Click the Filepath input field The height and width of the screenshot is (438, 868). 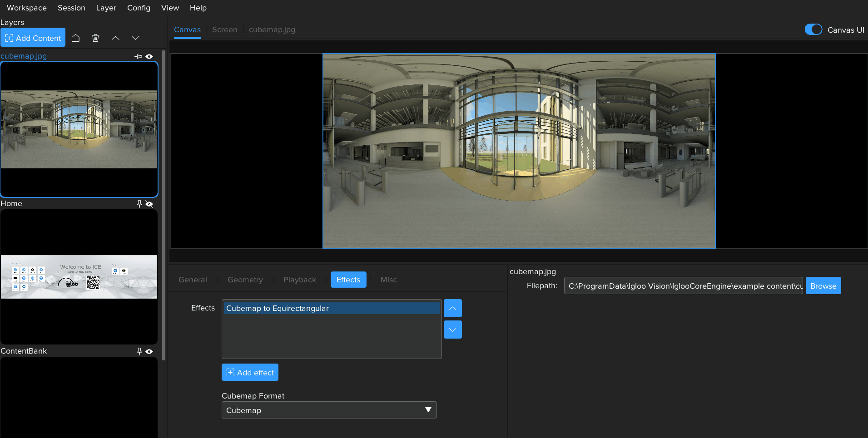tap(683, 286)
